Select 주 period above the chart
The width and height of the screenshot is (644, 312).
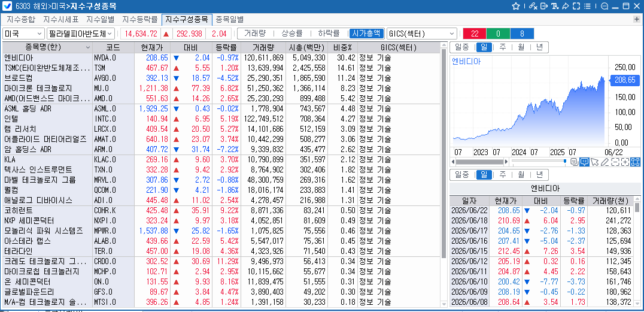502,47
